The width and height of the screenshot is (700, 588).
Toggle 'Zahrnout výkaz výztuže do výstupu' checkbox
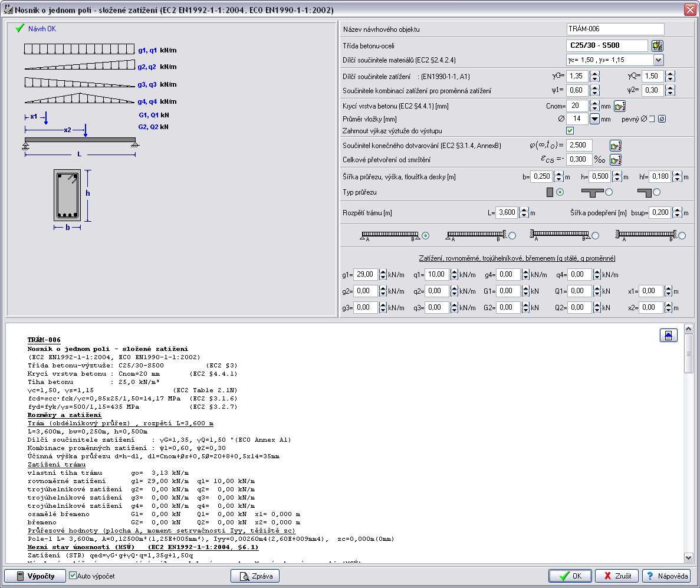click(x=570, y=131)
